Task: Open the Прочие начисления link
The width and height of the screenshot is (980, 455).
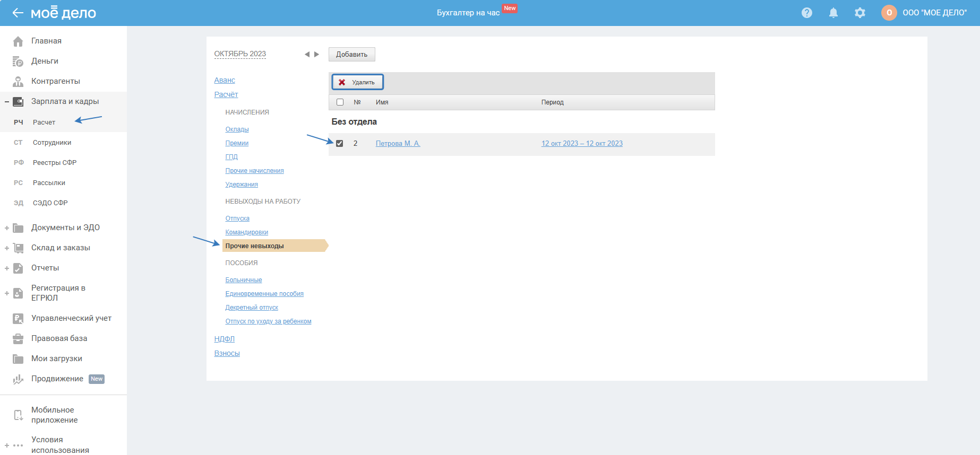Action: click(254, 171)
